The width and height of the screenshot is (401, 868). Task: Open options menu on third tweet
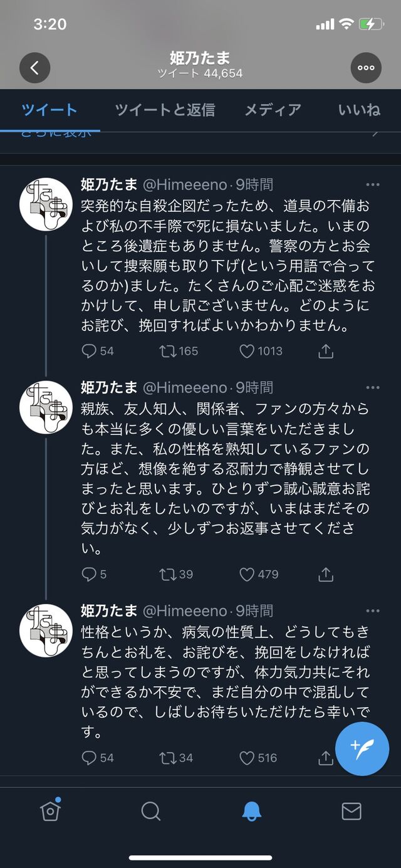point(373,611)
